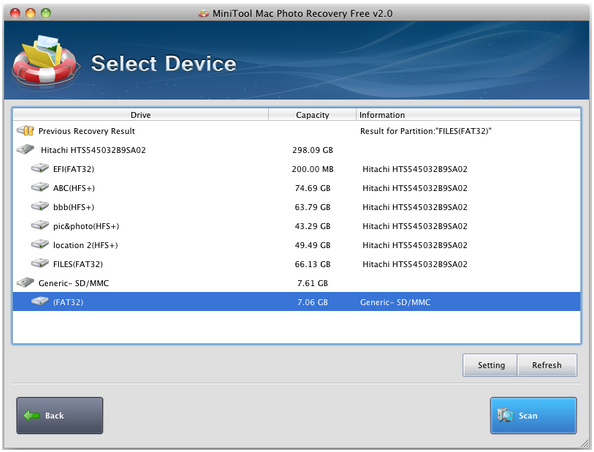Click the 66.13 GB capacity value
594x452 pixels.
[313, 264]
